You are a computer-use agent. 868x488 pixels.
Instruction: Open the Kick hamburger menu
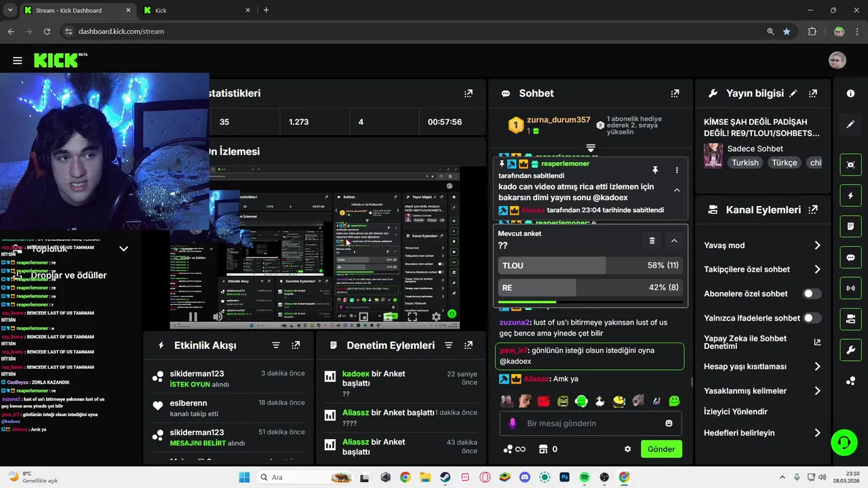coord(18,60)
